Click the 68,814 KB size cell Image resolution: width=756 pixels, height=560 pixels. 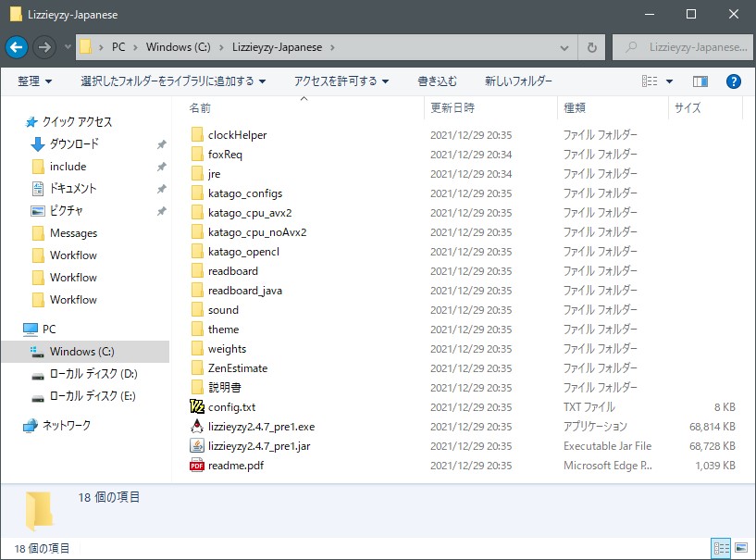coord(713,427)
